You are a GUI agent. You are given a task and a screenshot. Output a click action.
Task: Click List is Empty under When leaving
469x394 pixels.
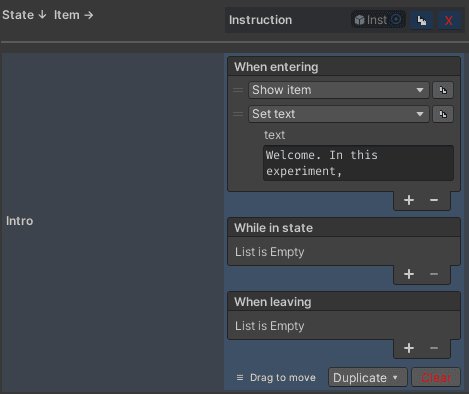point(270,326)
